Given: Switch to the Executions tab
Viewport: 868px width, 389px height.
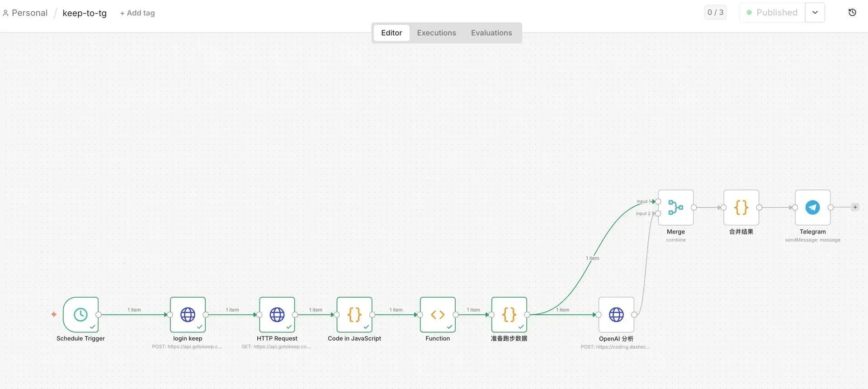Looking at the screenshot, I should tap(436, 33).
